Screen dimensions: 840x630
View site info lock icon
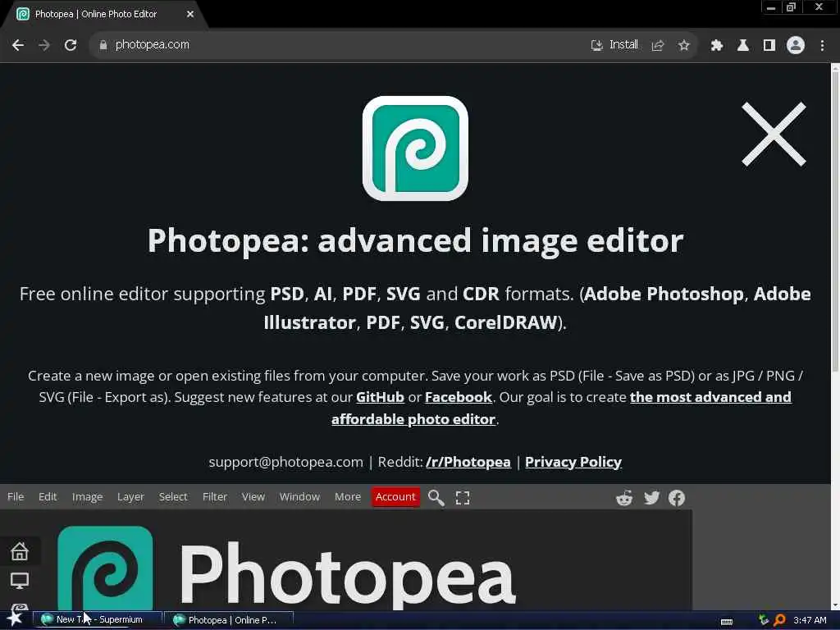coord(103,45)
